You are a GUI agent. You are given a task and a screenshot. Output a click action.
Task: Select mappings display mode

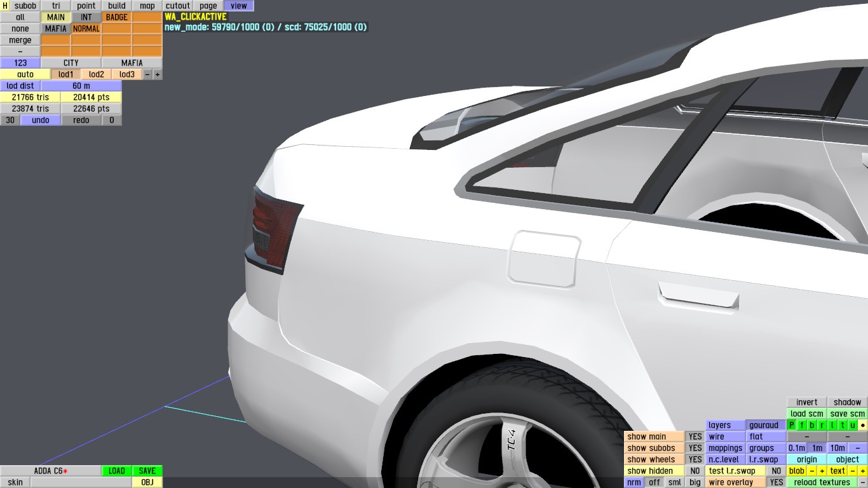[x=726, y=448]
